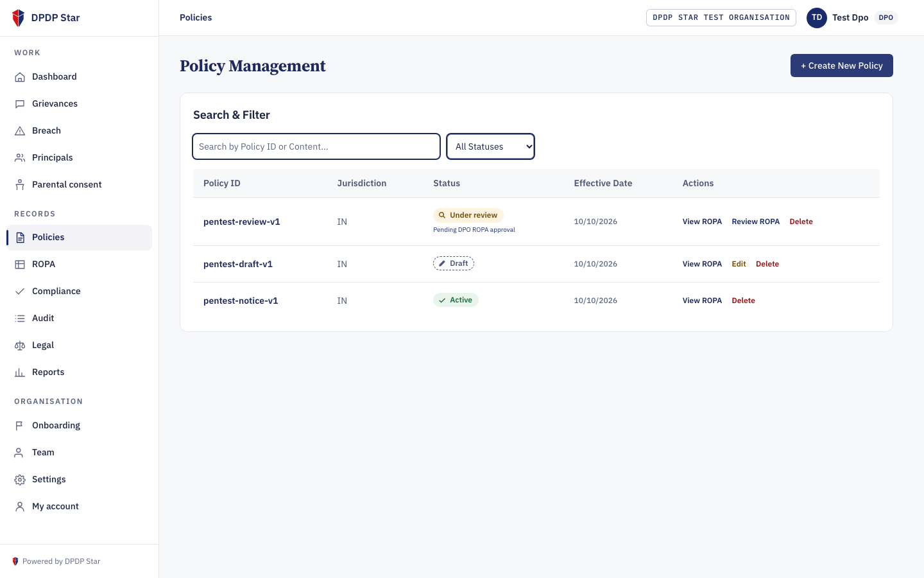The image size is (924, 578).
Task: Click the Breach warning triangle icon
Action: [20, 131]
